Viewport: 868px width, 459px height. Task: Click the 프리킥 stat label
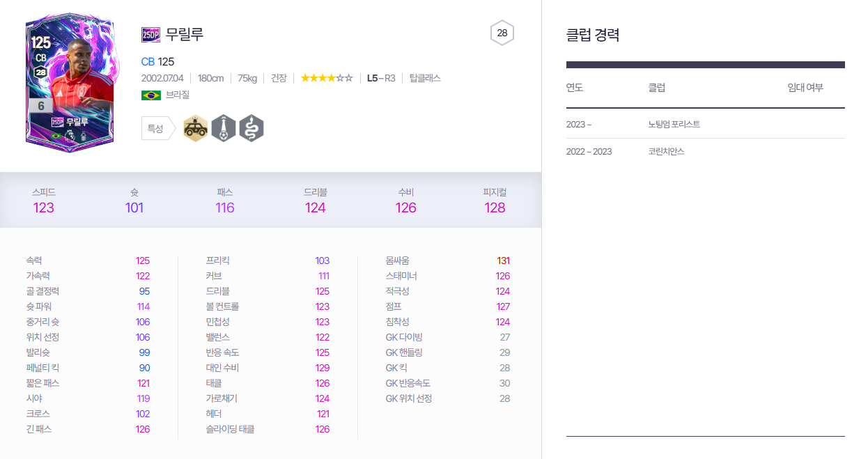[x=218, y=260]
